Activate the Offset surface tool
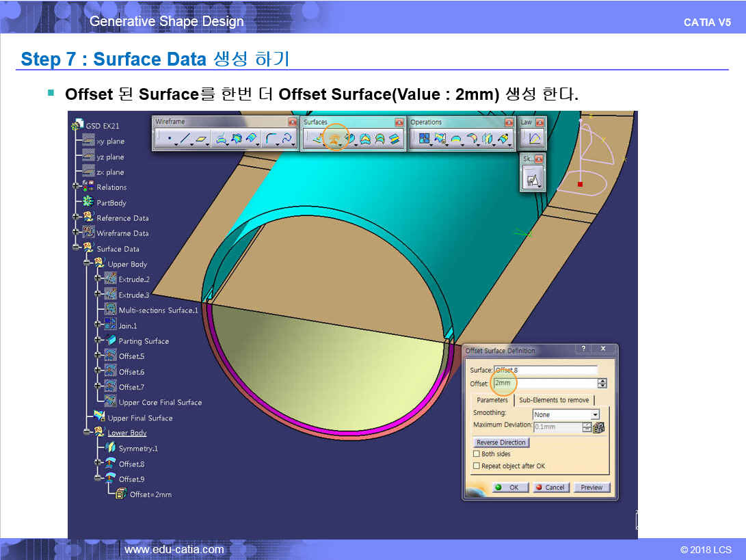 [x=334, y=139]
